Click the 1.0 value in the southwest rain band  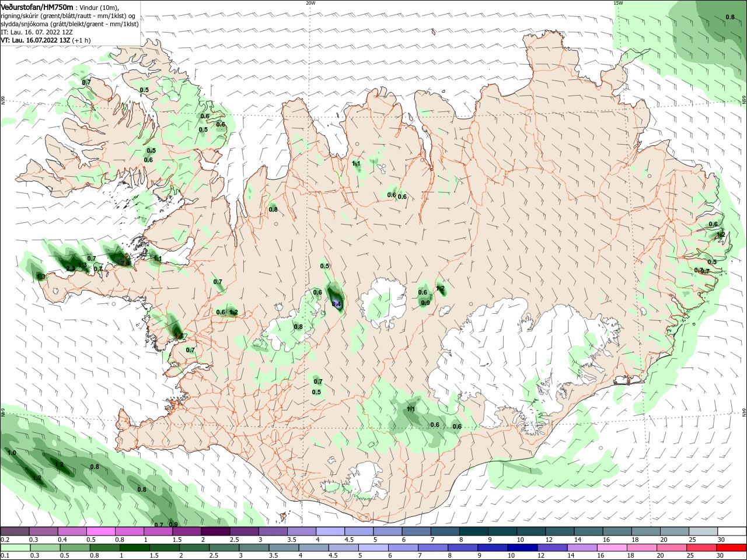click(12, 453)
